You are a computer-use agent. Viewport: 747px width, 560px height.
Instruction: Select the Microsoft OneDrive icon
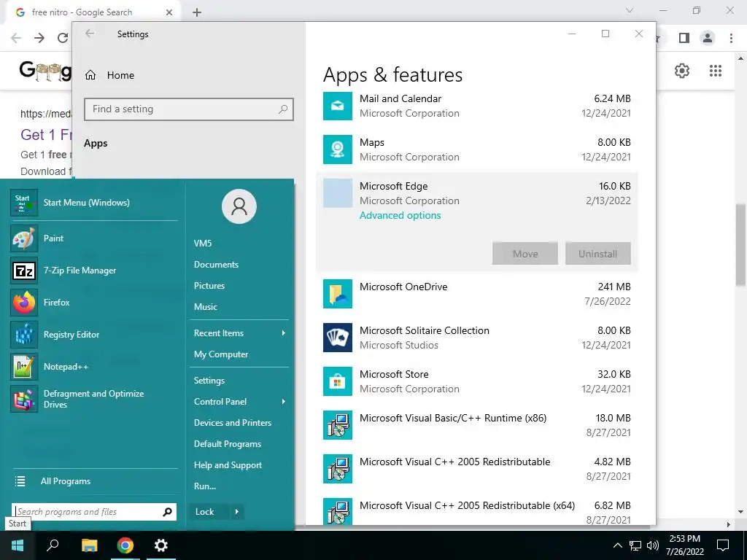coord(337,294)
